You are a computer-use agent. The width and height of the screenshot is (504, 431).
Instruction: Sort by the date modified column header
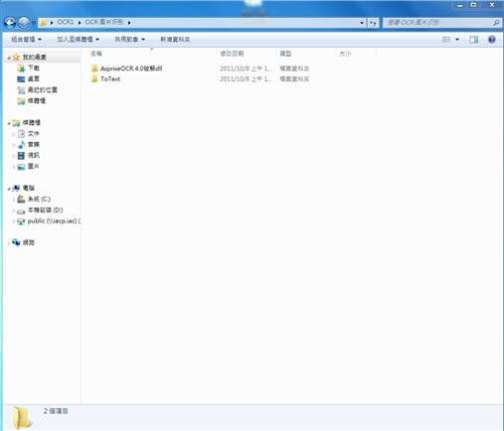click(x=232, y=54)
